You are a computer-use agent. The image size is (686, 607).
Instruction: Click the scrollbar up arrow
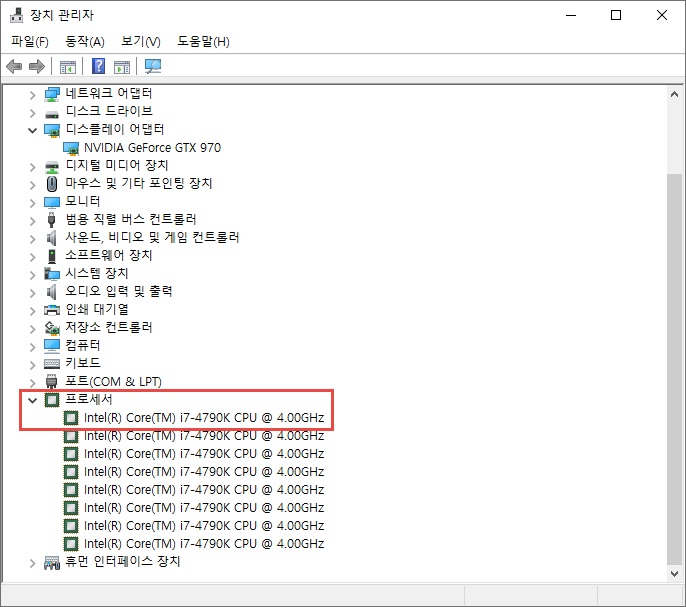click(674, 94)
